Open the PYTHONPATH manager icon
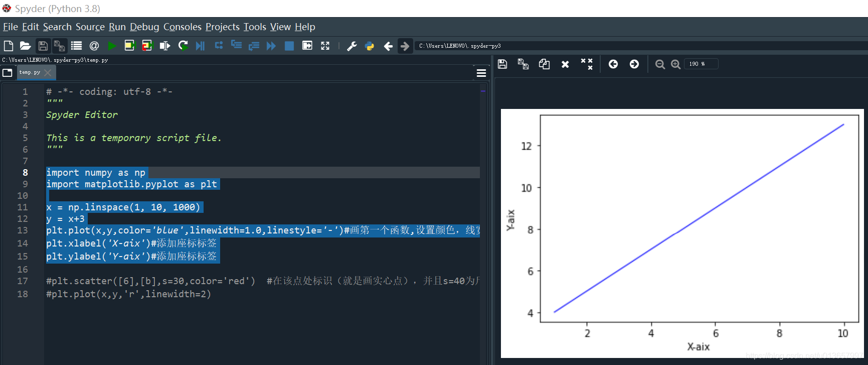 coord(370,46)
